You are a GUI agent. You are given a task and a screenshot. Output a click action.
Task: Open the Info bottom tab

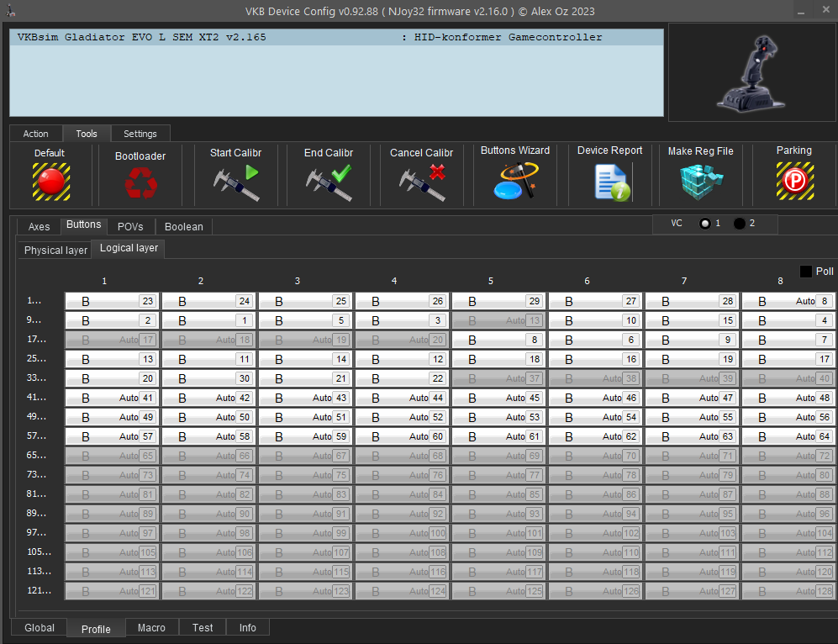[x=247, y=627]
